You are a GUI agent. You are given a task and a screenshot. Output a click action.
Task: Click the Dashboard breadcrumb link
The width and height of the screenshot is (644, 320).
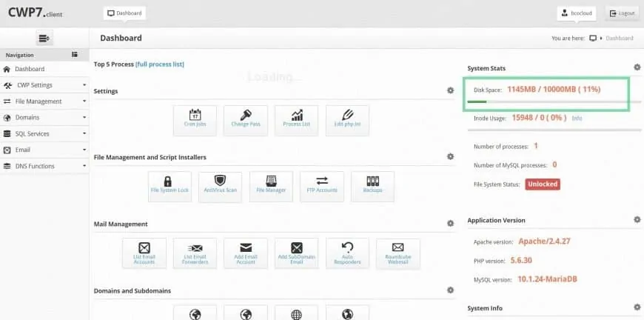(x=620, y=39)
